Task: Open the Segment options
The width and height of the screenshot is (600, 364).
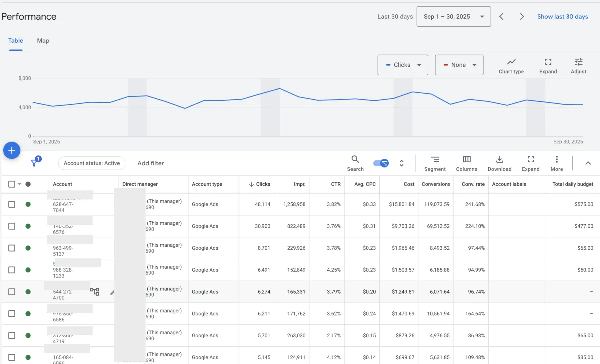Action: point(435,163)
